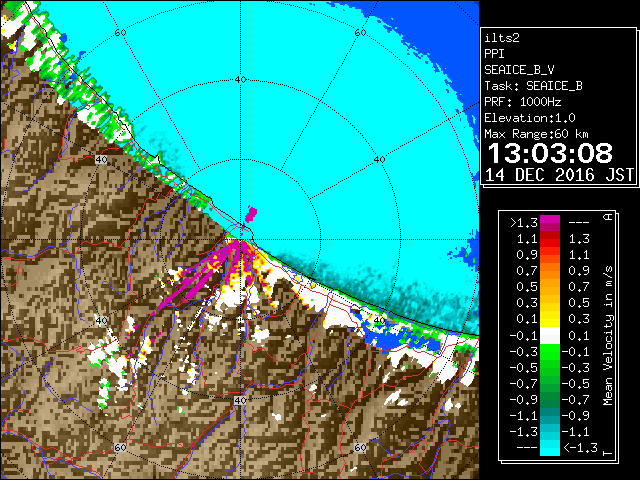
Task: Click the 'ilts2' radar site label
Action: pos(502,38)
